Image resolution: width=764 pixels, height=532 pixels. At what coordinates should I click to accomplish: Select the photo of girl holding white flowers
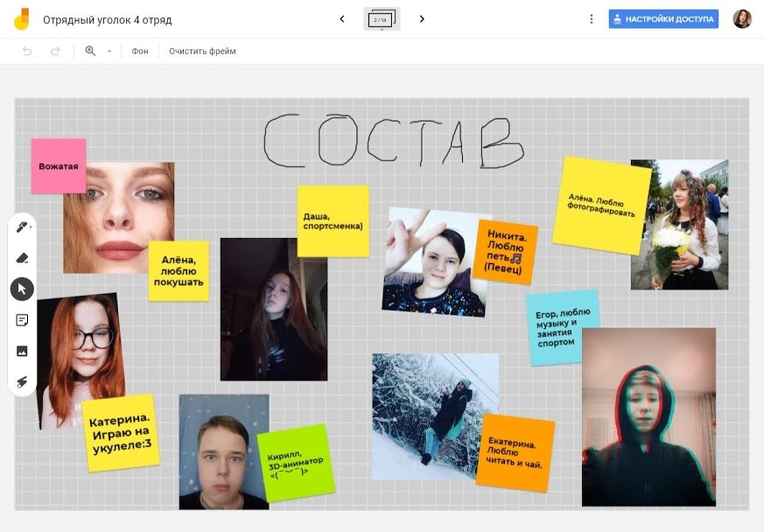[680, 225]
